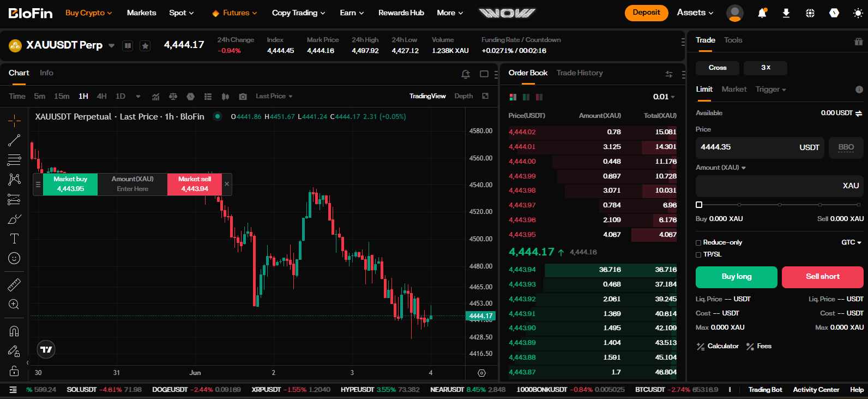868x399 pixels.
Task: Switch theme with the sun icon
Action: [x=858, y=13]
